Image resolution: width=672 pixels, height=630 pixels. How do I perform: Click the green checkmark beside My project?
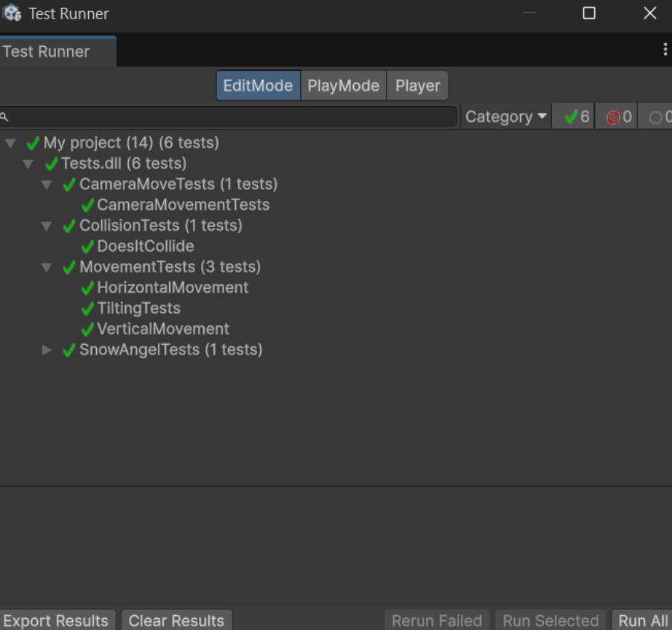(33, 143)
